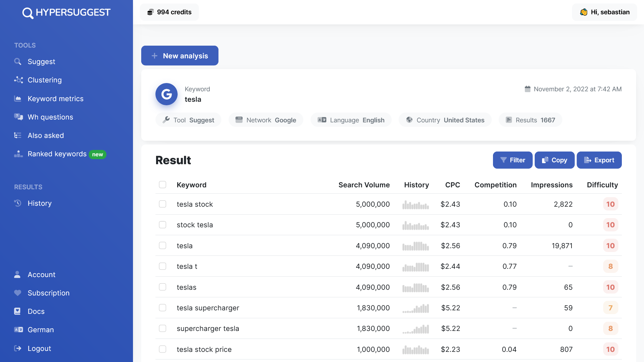Viewport: 644px width, 362px height.
Task: Open Wh questions tool
Action: coord(50,117)
